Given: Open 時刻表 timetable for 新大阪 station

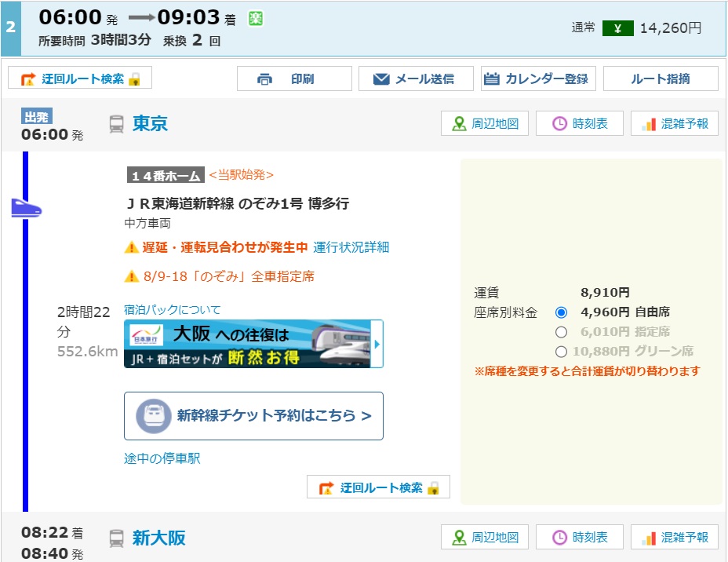Looking at the screenshot, I should point(580,538).
